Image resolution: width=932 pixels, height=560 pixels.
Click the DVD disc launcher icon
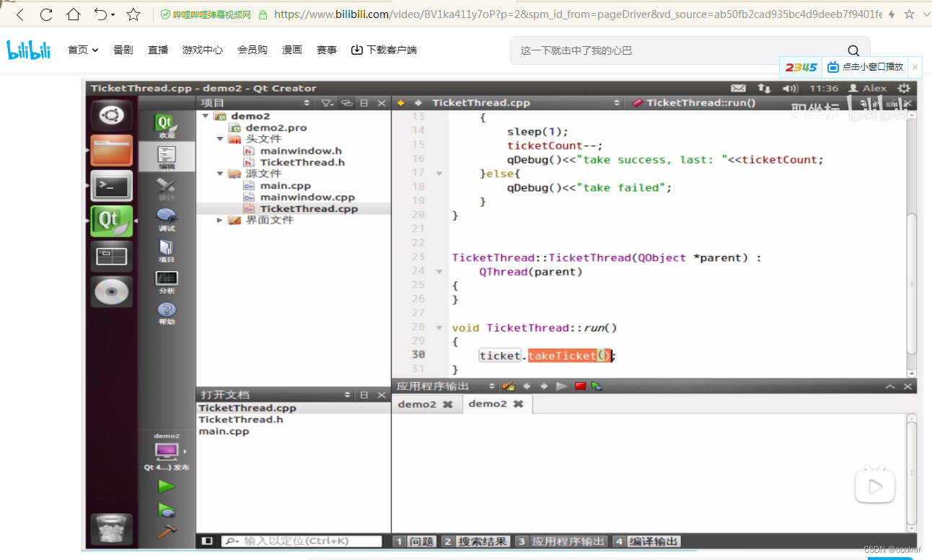pos(111,291)
